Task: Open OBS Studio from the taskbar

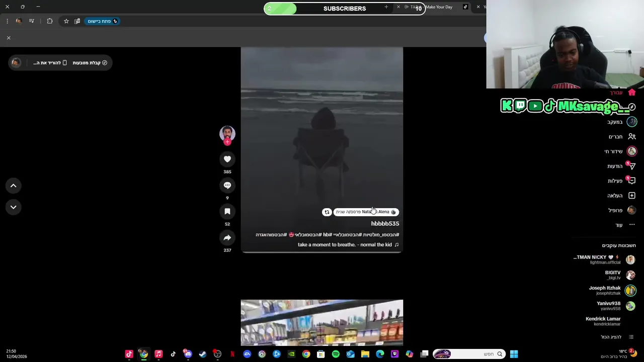Action: point(217,354)
